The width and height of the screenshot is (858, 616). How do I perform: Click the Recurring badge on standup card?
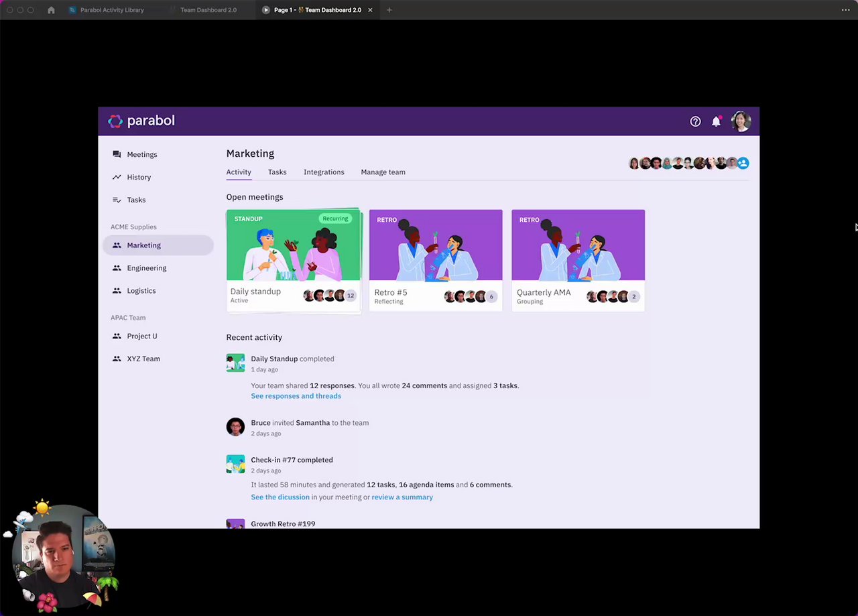(x=335, y=219)
